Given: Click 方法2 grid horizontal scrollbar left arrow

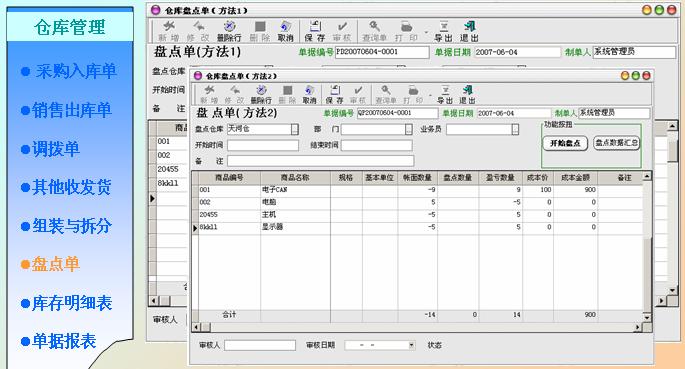Looking at the screenshot, I should pos(196,327).
